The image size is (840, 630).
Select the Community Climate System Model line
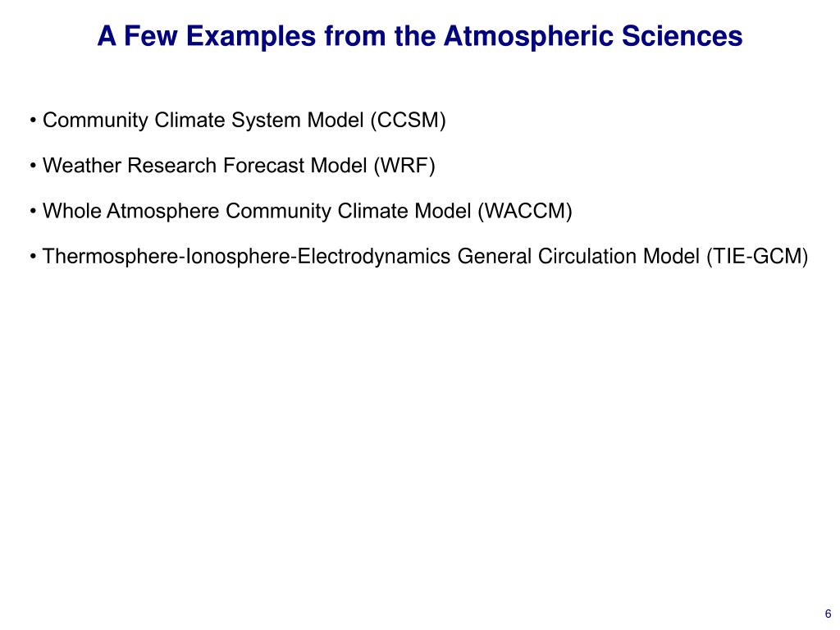(238, 120)
